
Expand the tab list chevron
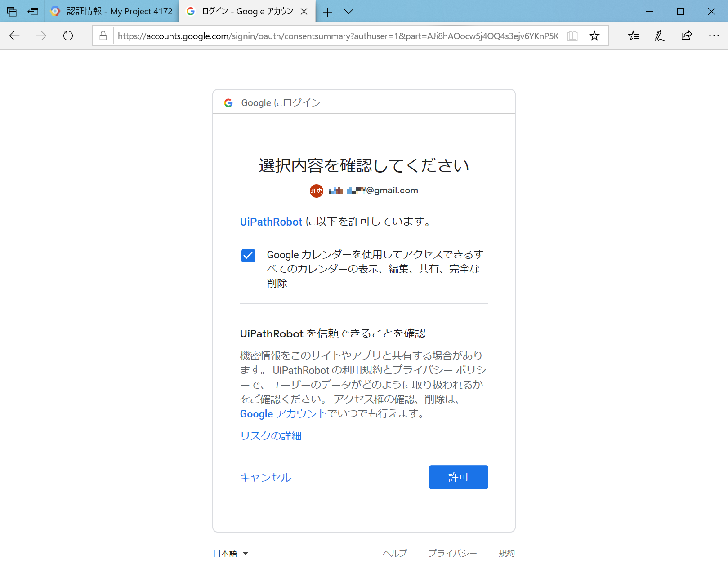348,12
